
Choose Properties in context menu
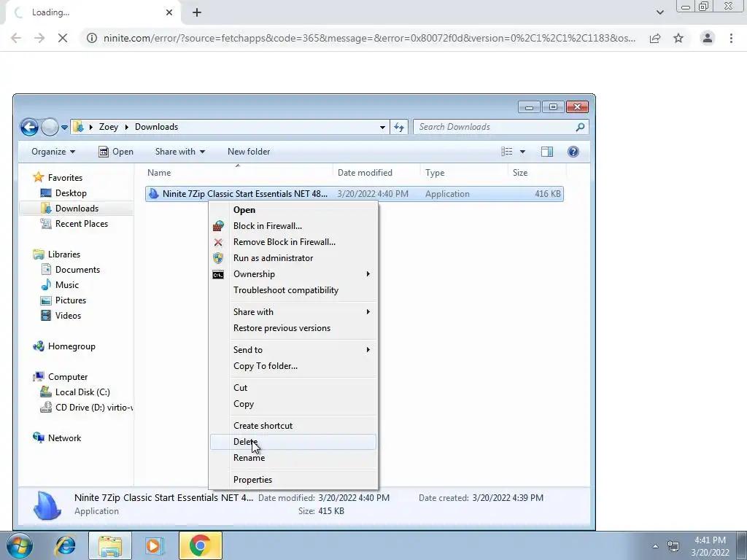pyautogui.click(x=293, y=480)
